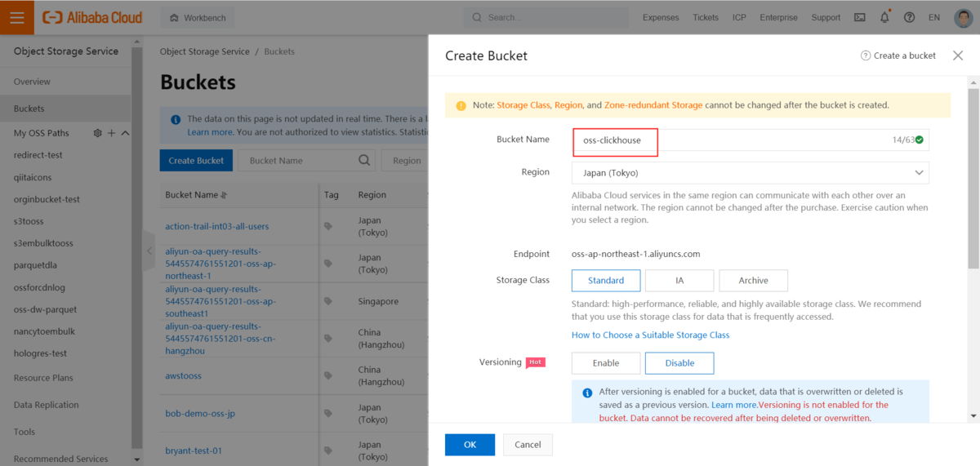This screenshot has width=980, height=466.
Task: Click tag icon for bob-demo-oss-jp bucket
Action: (328, 414)
